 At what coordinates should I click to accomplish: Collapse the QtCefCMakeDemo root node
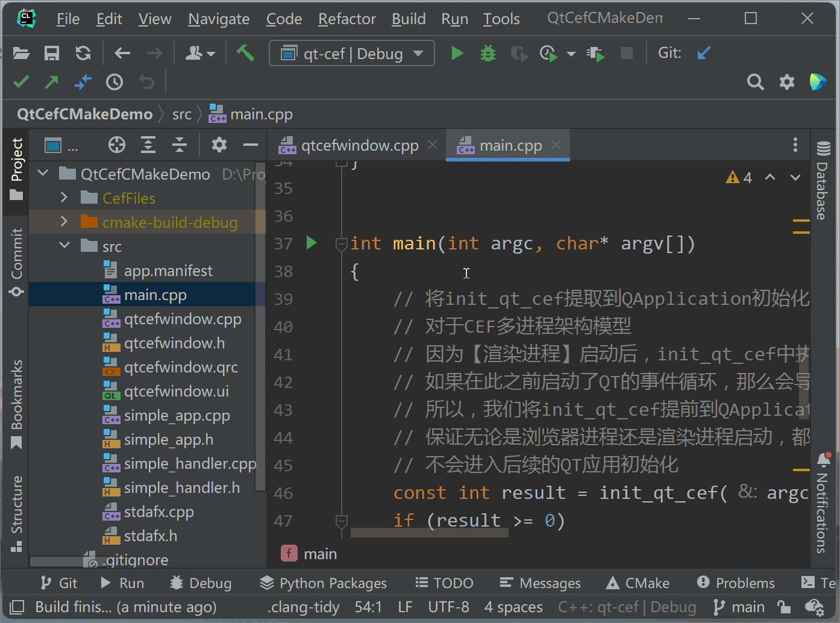[43, 174]
